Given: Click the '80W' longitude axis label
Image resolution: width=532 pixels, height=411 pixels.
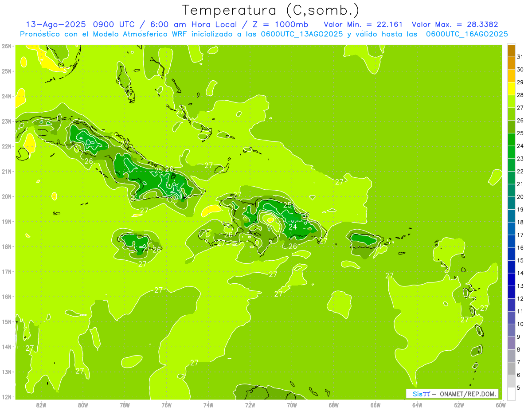Looking at the screenshot, I should tap(82, 405).
